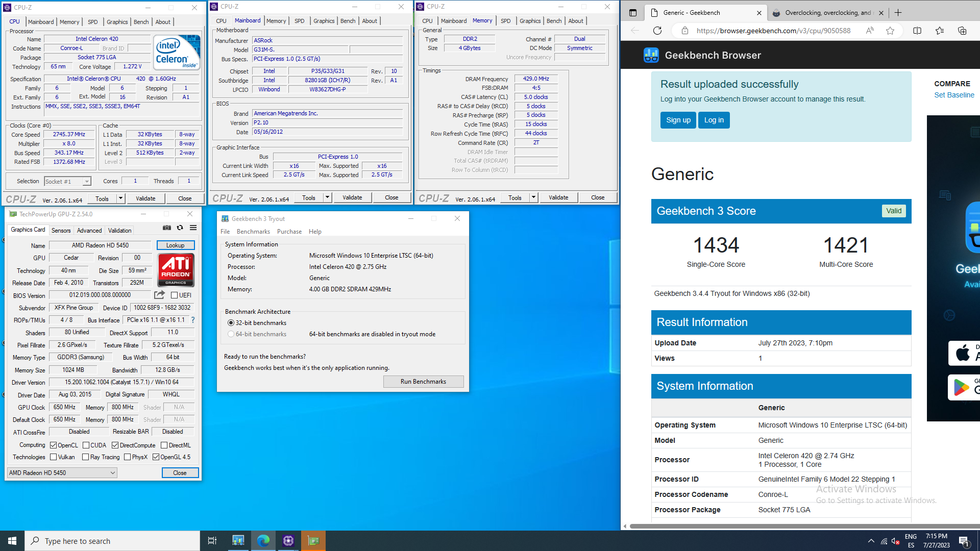This screenshot has height=551, width=980.
Task: Toggle the PhysX checkbox
Action: point(128,457)
